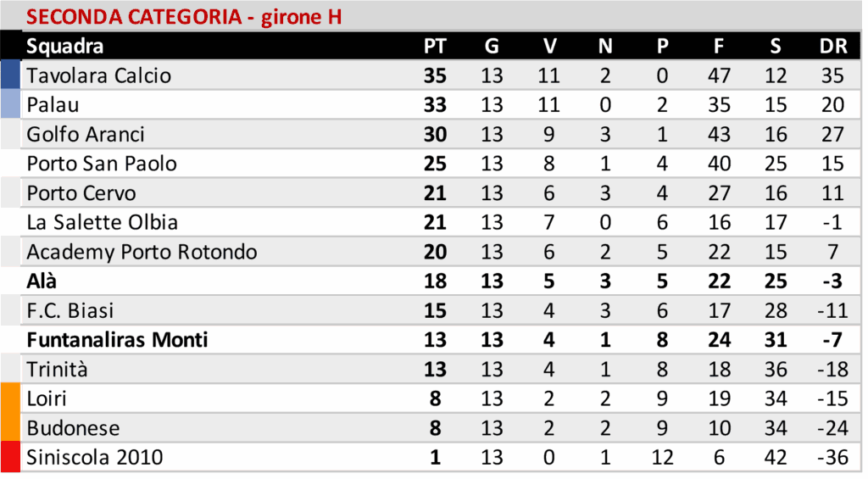Image resolution: width=868 pixels, height=479 pixels.
Task: Click the La Salette Olbia team name
Action: pyautogui.click(x=102, y=223)
